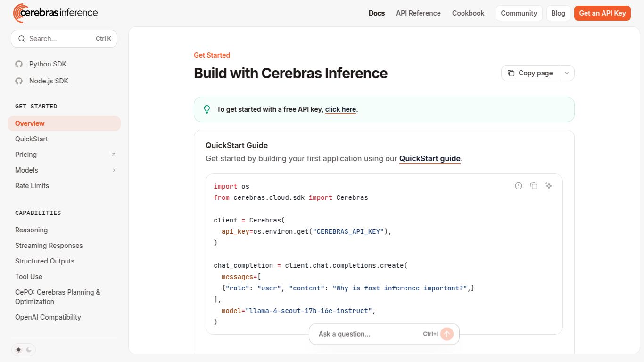Click the sparkle AI icon on the code snippet
The width and height of the screenshot is (644, 362).
pos(549,186)
